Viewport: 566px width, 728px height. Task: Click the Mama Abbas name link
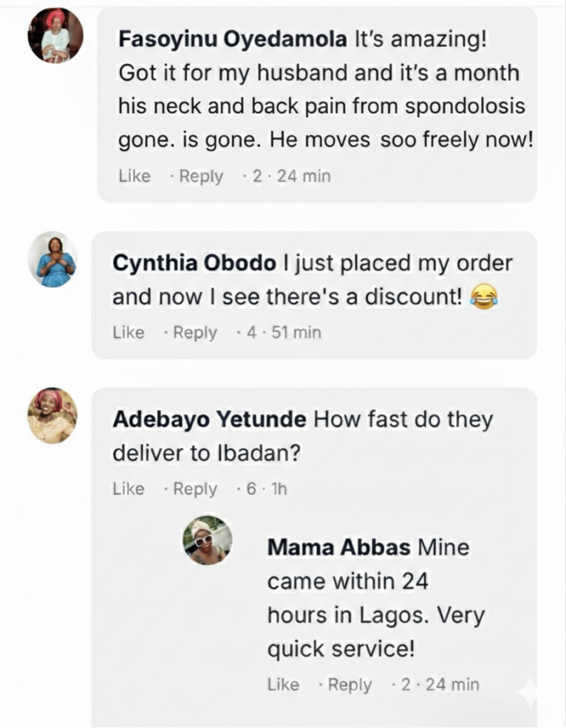[x=339, y=547]
